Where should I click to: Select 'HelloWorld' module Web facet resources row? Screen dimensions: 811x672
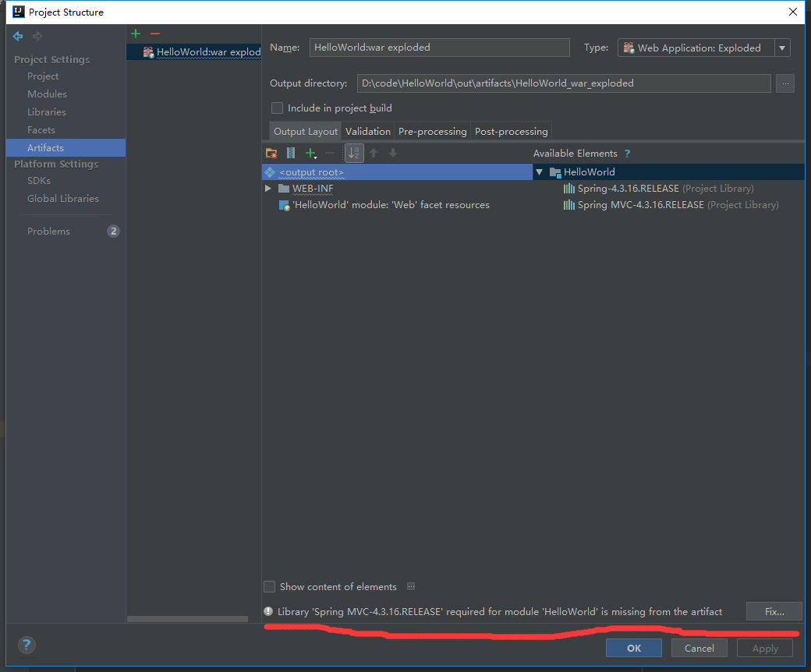tap(397, 205)
